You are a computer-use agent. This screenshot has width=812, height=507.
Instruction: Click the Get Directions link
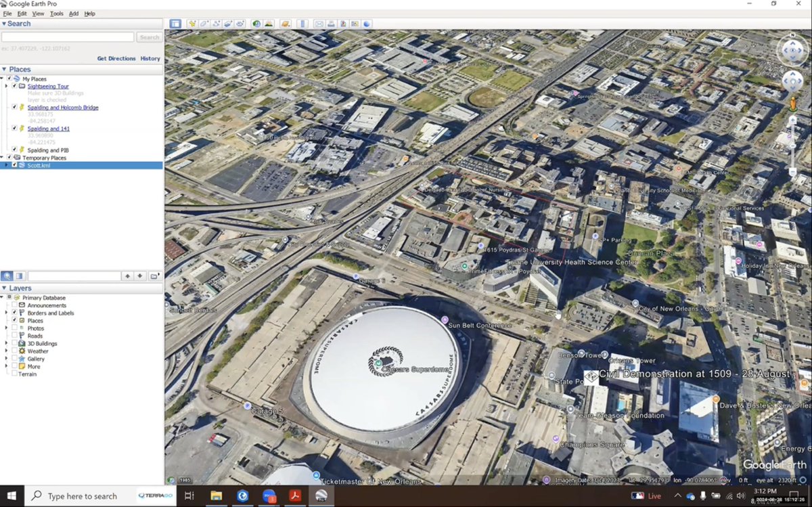(x=116, y=58)
